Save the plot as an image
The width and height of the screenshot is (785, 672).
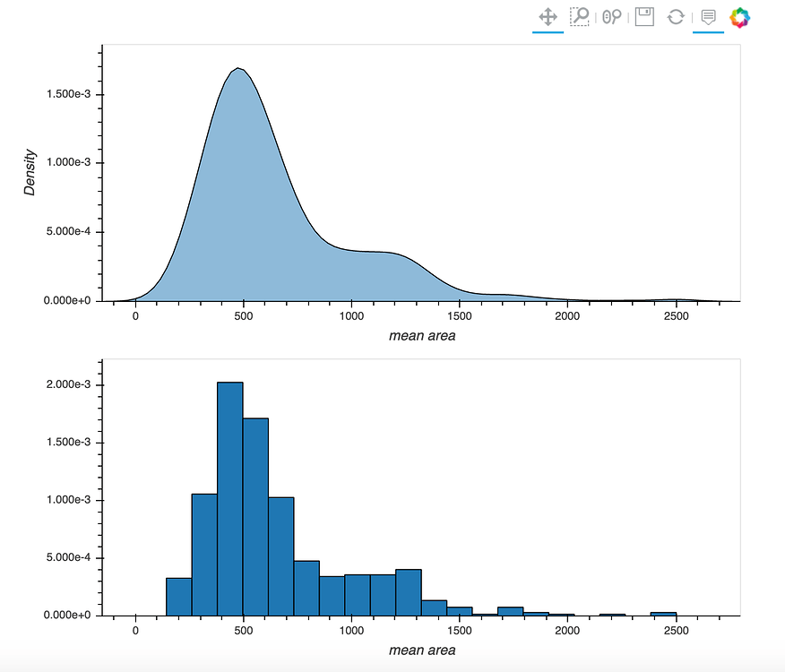pyautogui.click(x=643, y=16)
